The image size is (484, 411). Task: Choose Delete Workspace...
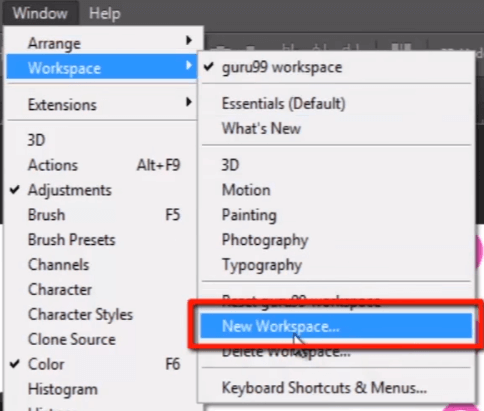tap(336, 352)
